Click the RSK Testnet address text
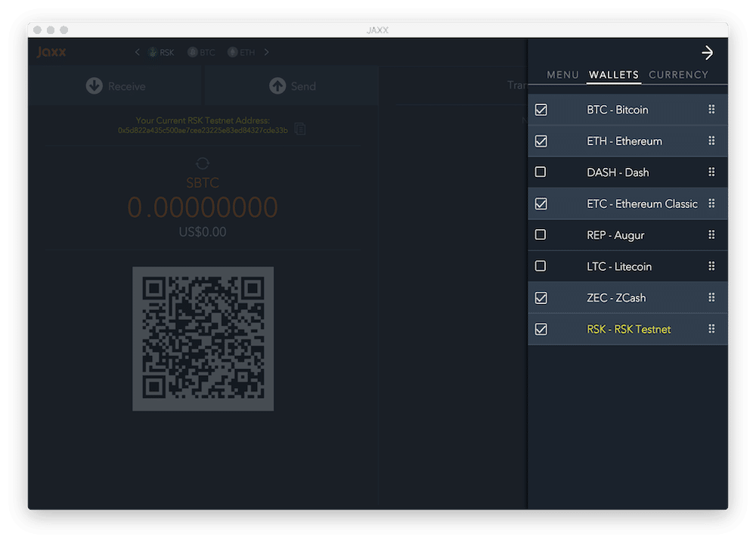This screenshot has height=543, width=756. (203, 130)
